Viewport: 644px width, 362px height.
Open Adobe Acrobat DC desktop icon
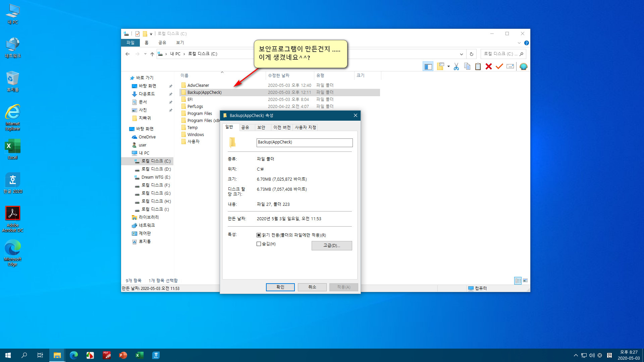click(x=13, y=219)
